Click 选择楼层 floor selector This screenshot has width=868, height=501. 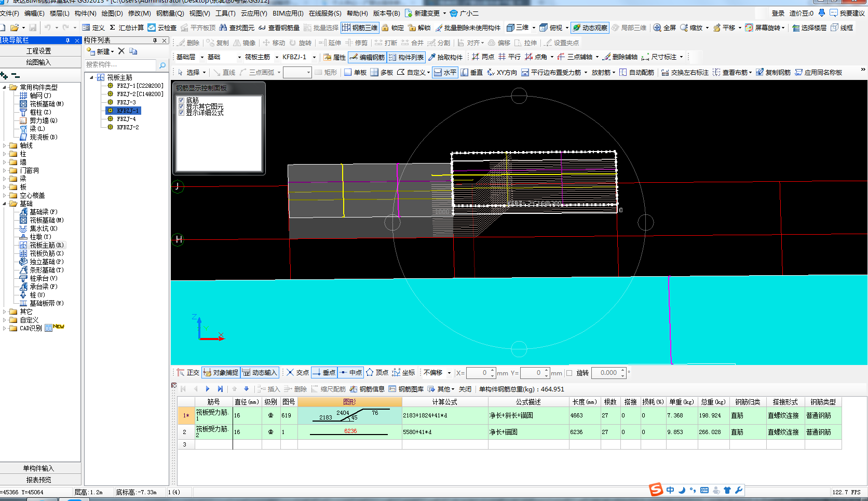point(809,28)
